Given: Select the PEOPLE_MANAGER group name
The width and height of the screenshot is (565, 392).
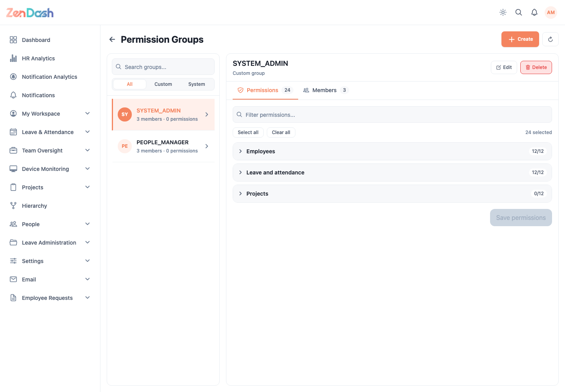Looking at the screenshot, I should pyautogui.click(x=162, y=142).
